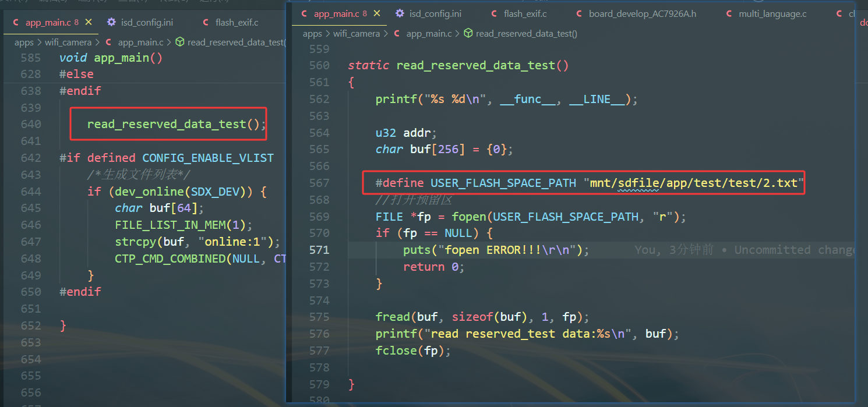Click the 'Uncommitted changes' blame annotation

(744, 250)
